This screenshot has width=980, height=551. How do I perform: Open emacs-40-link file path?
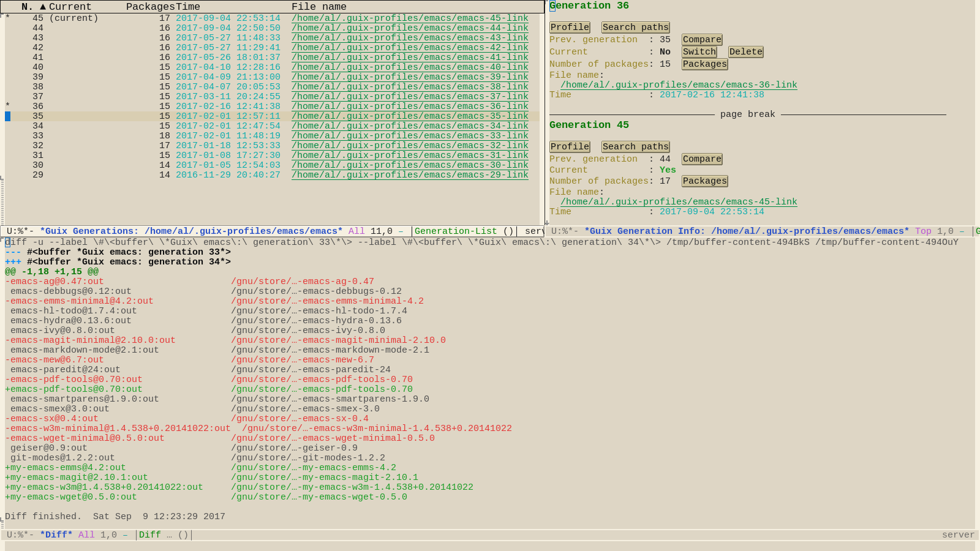point(410,67)
